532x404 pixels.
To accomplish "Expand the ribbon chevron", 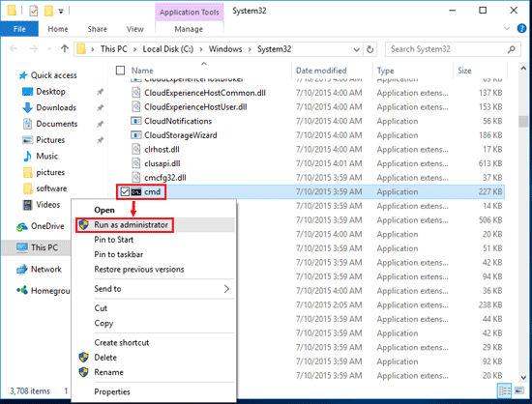I will tap(507, 28).
